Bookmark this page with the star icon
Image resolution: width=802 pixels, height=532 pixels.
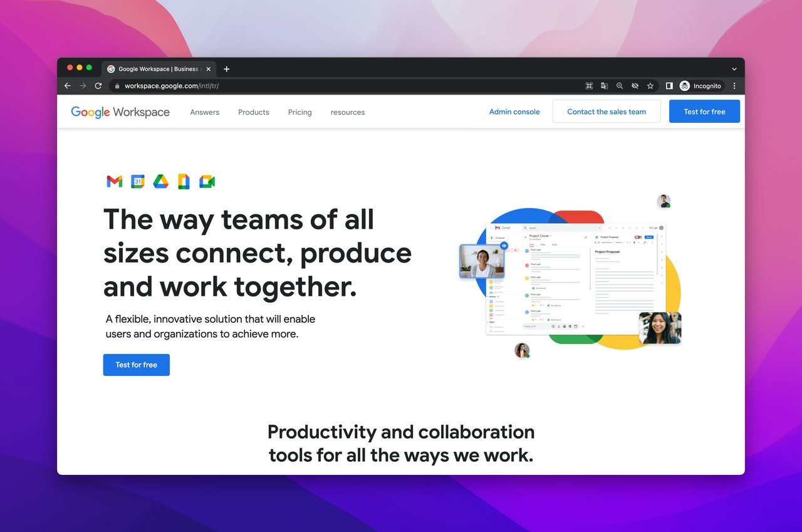(650, 86)
